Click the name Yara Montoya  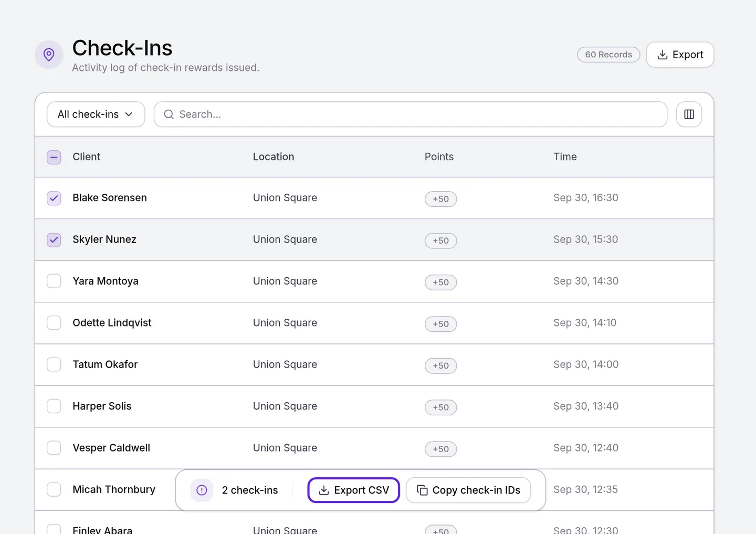point(106,281)
